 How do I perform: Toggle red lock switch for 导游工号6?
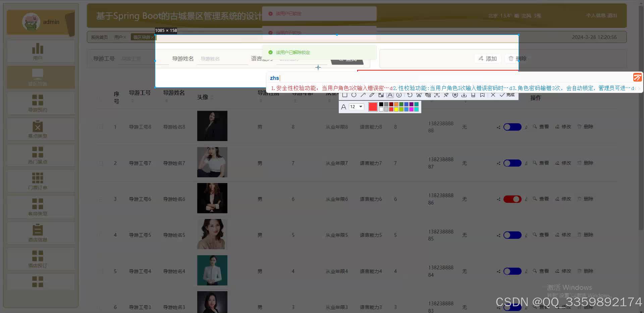tap(512, 199)
